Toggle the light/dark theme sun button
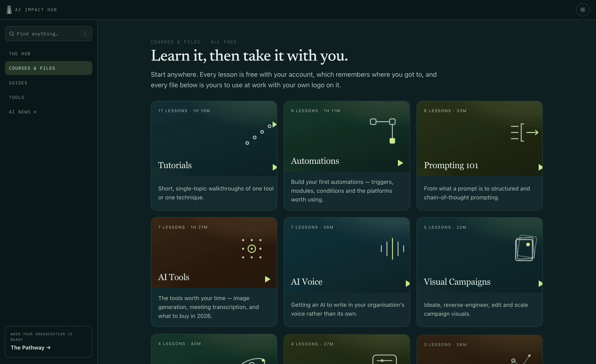Screen dimensions: 596x364 tap(583, 10)
